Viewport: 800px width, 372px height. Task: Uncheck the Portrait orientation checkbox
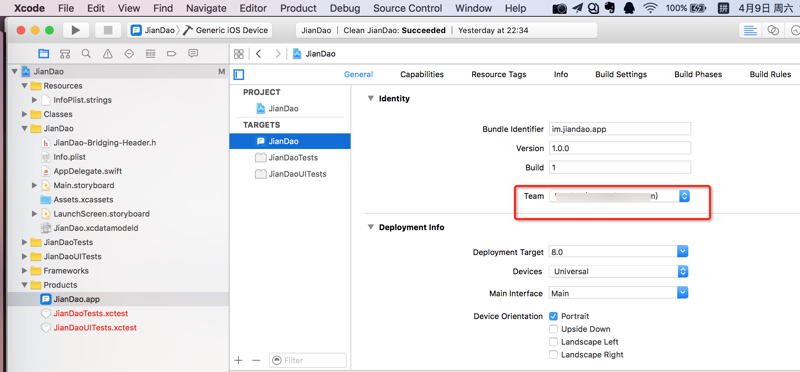click(x=553, y=316)
